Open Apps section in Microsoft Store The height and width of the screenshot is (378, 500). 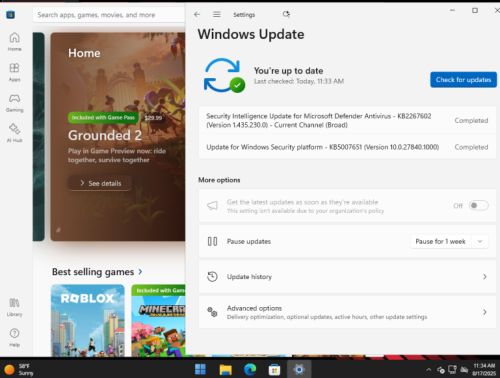14,72
